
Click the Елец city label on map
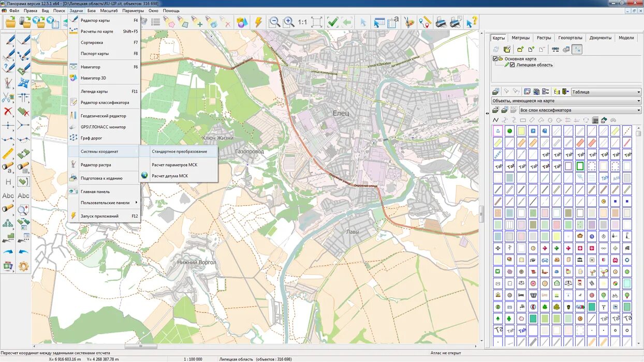click(341, 113)
